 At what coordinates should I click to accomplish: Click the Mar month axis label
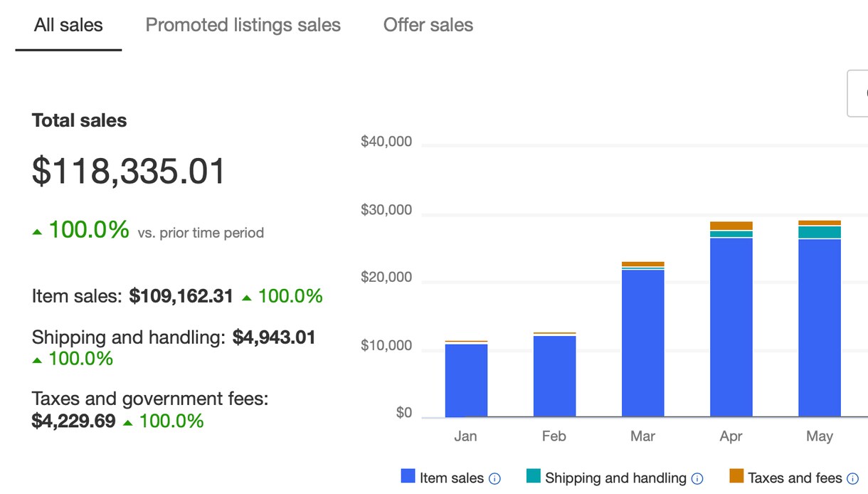[642, 436]
